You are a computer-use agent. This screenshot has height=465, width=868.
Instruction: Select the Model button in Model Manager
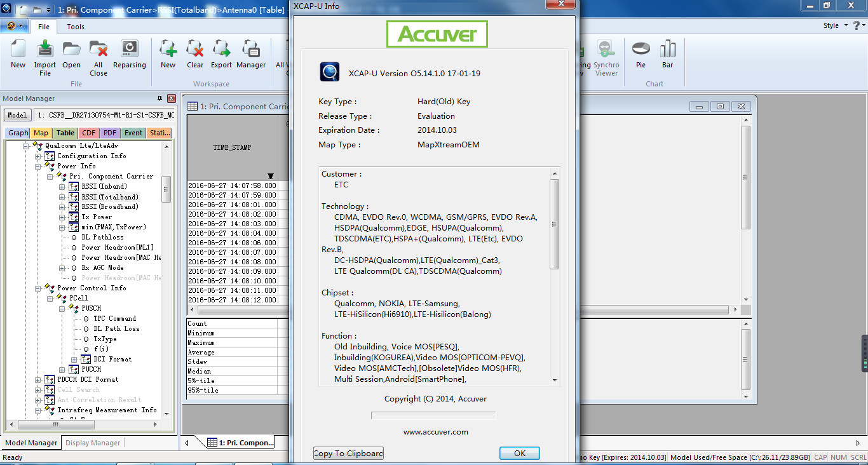[x=17, y=115]
